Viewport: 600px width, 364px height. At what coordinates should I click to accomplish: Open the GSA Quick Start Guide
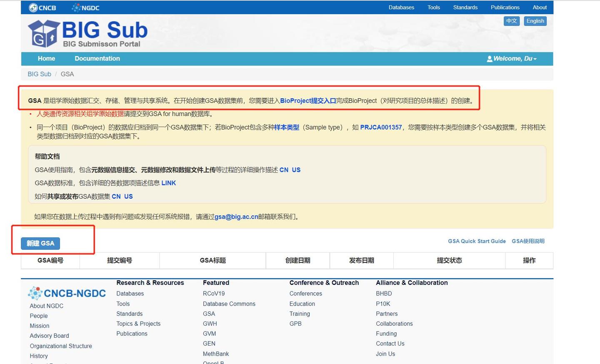477,241
